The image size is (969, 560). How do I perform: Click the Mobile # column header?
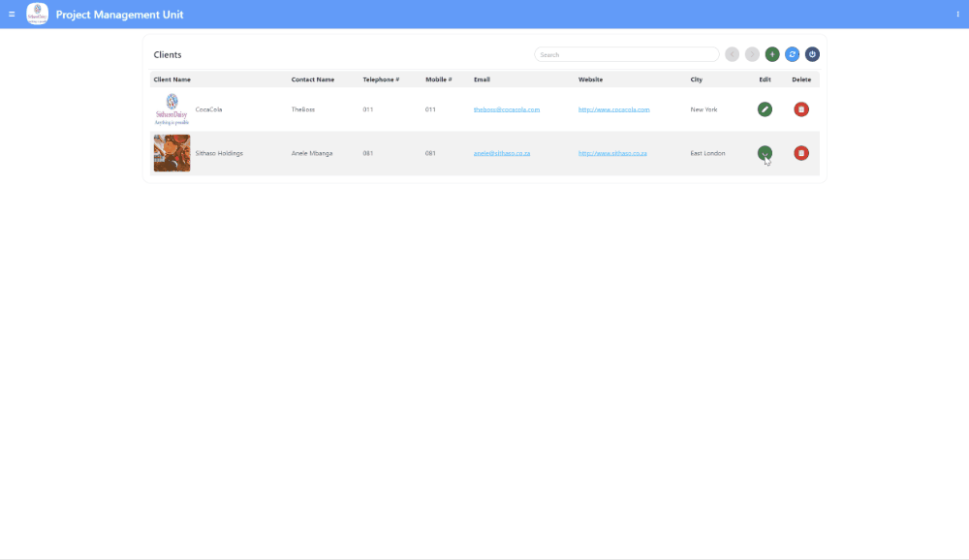[x=439, y=79]
